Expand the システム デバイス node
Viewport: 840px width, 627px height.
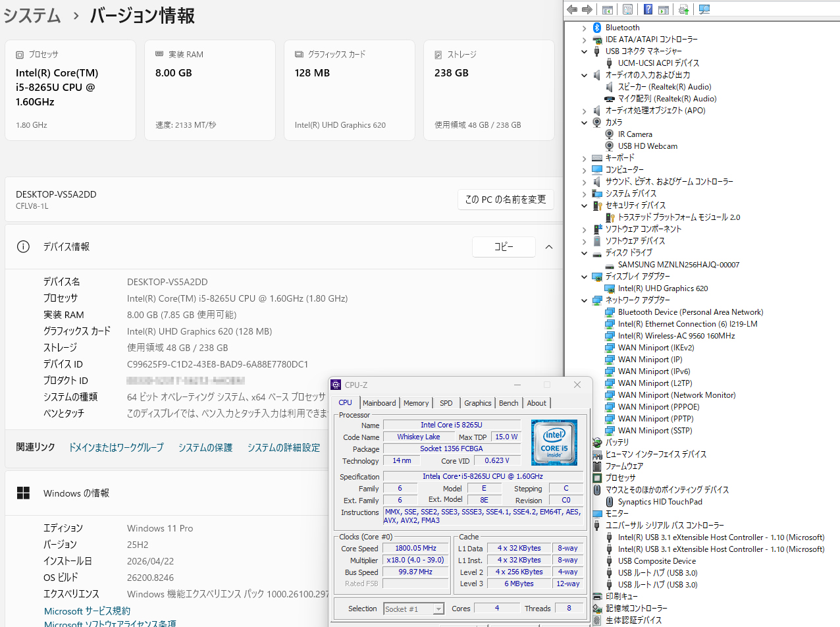584,194
